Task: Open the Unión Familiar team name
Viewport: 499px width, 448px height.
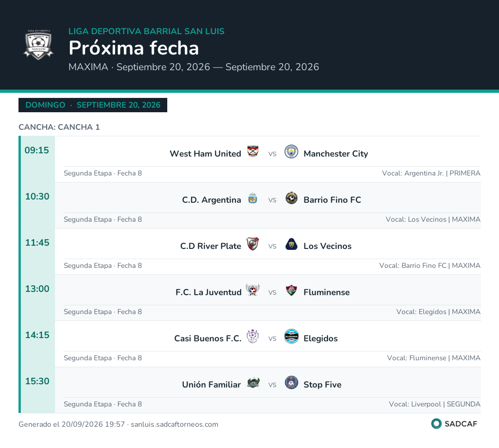Action: click(211, 385)
